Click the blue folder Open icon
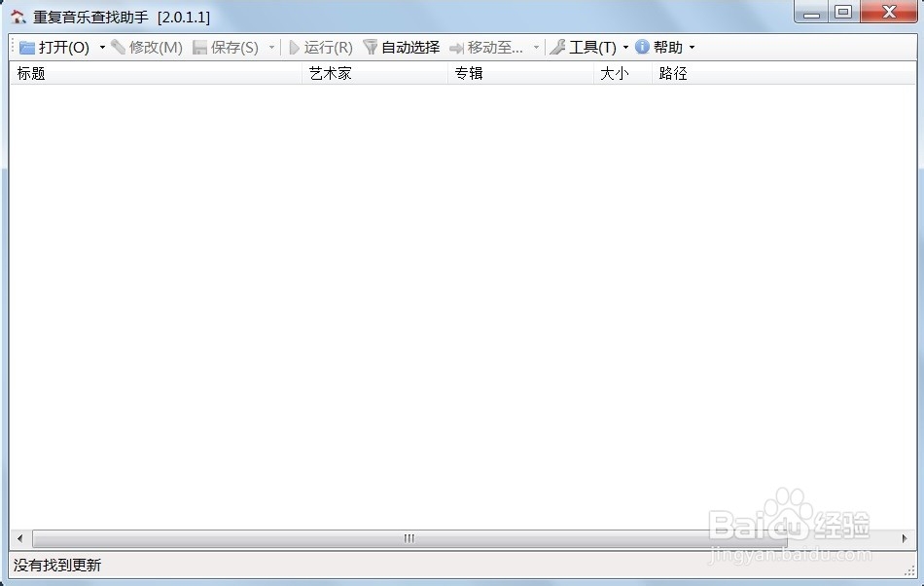Viewport: 924px width, 586px height. click(x=27, y=47)
